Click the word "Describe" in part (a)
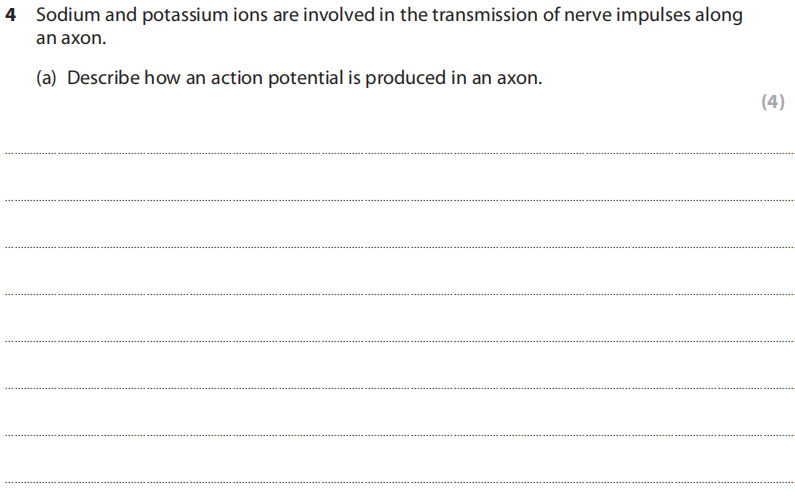This screenshot has height=501, width=795. (103, 79)
